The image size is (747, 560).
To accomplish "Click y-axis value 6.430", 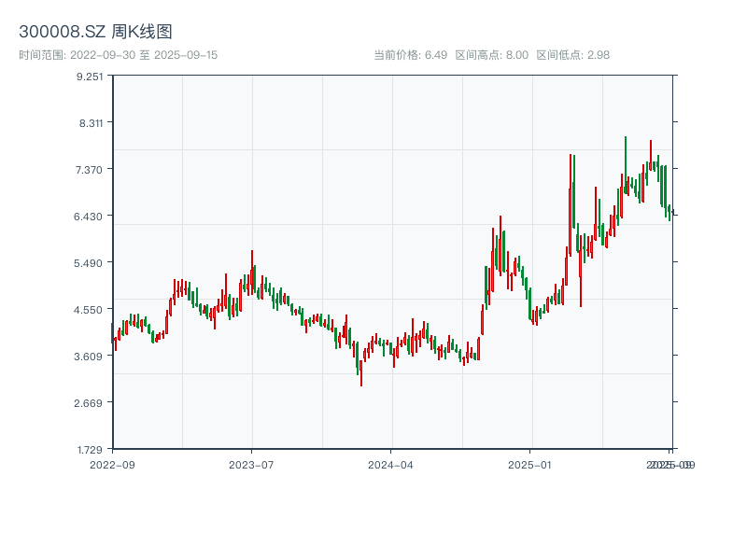I will 88,217.
